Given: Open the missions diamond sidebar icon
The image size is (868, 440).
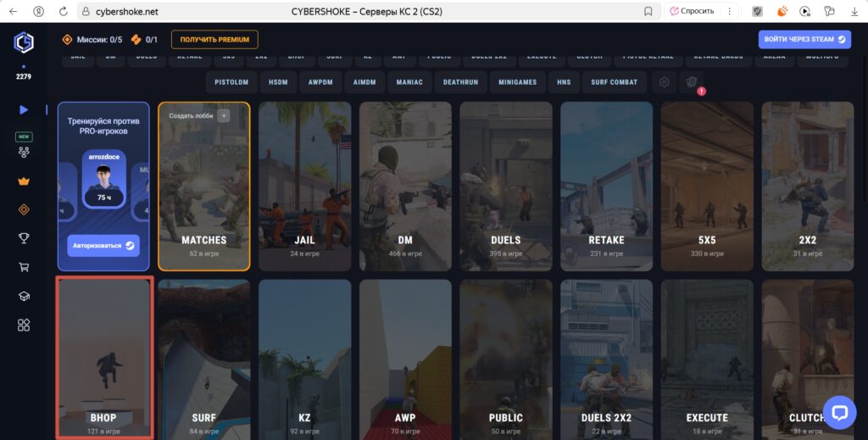Looking at the screenshot, I should point(24,209).
